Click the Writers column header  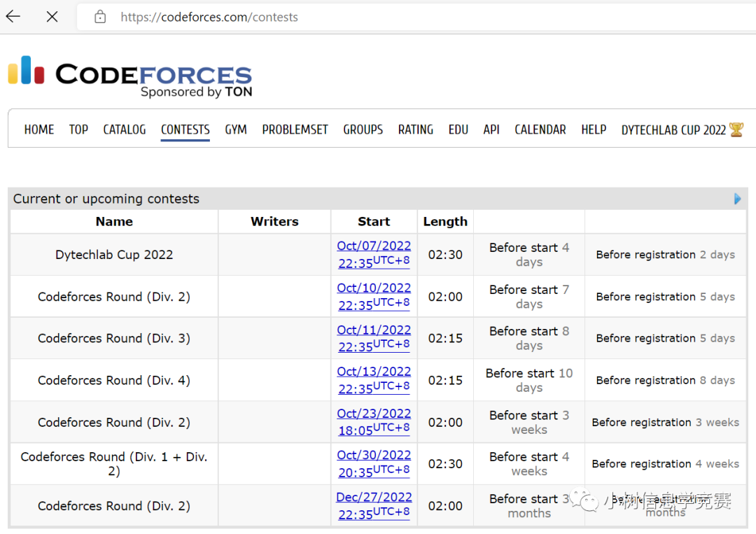(274, 222)
